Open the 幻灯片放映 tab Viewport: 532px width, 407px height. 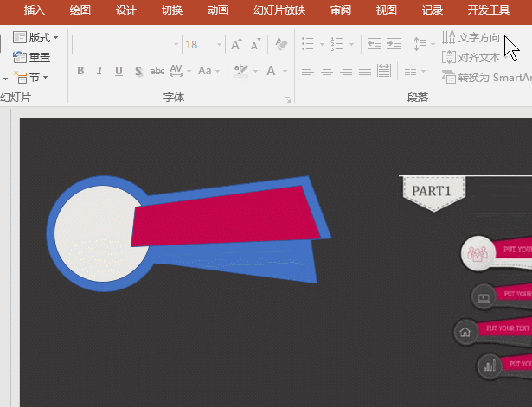279,10
